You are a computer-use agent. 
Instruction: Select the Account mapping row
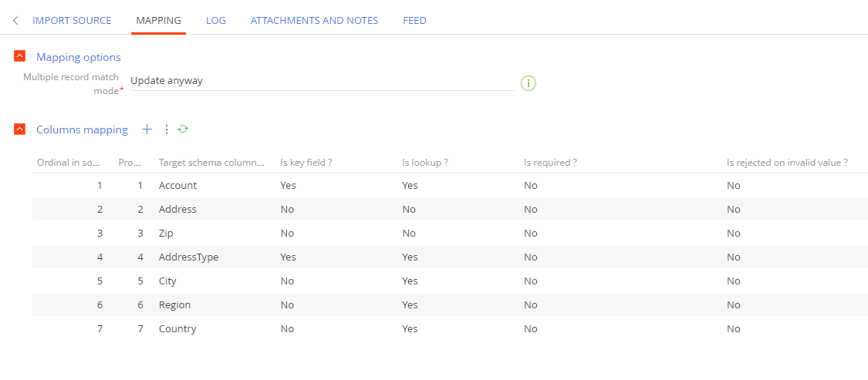pos(450,185)
